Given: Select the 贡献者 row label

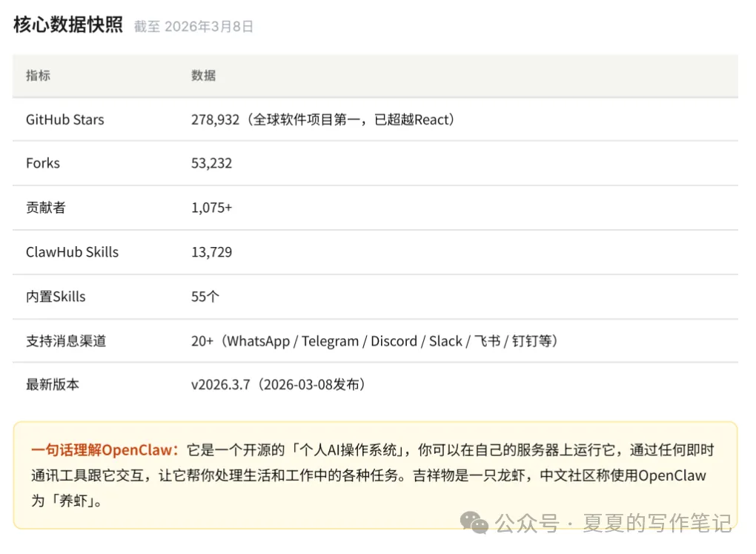Looking at the screenshot, I should coord(46,208).
